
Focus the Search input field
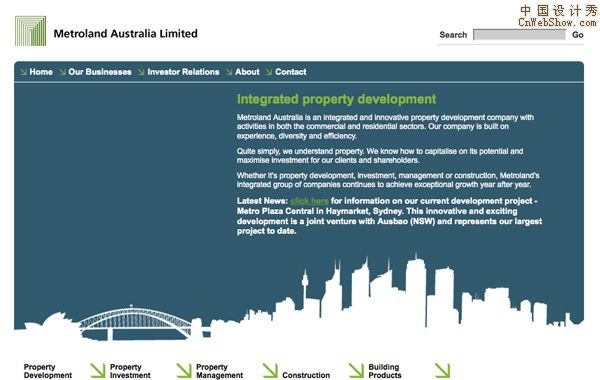[x=519, y=34]
